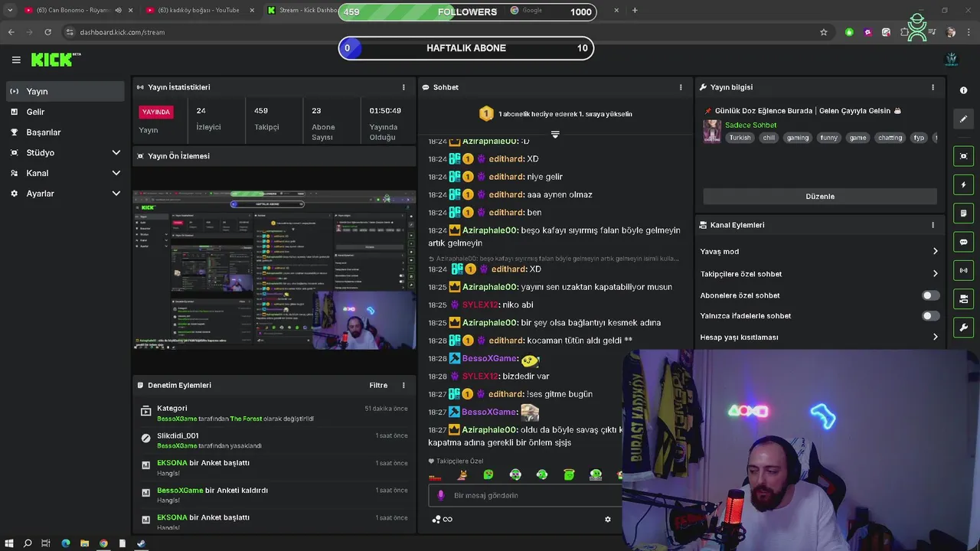Open Steam from the taskbar
The height and width of the screenshot is (551, 980).
(x=141, y=543)
